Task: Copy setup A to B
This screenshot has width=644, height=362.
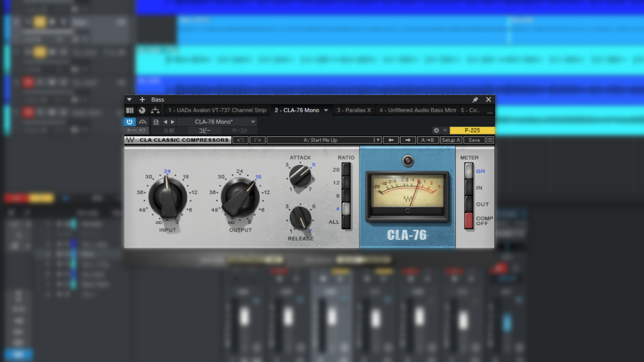Action: click(428, 140)
